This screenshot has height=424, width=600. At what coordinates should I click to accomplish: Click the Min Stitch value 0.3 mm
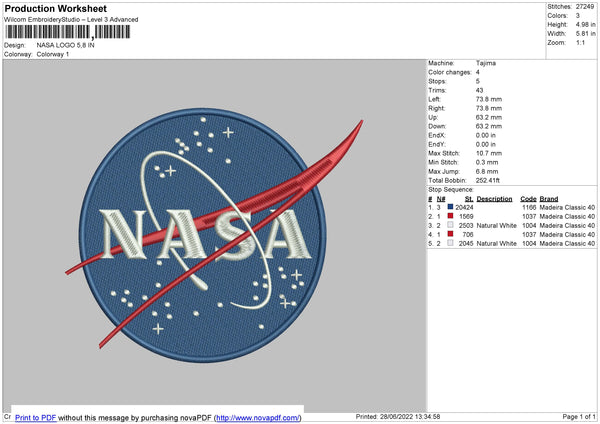[487, 162]
